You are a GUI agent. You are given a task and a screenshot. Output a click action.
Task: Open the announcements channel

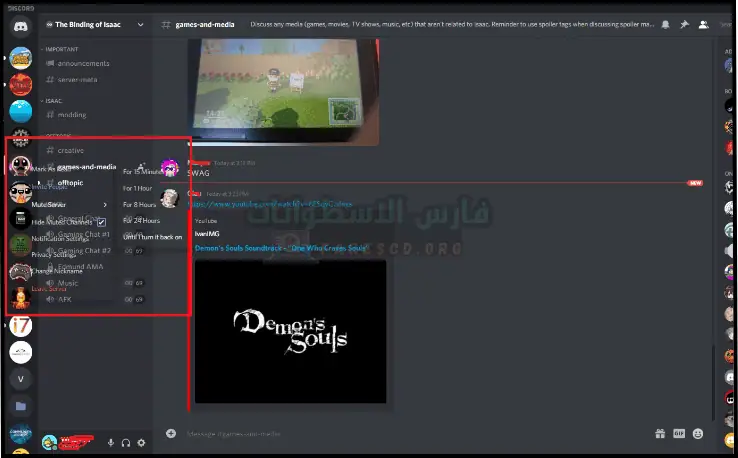pos(85,63)
